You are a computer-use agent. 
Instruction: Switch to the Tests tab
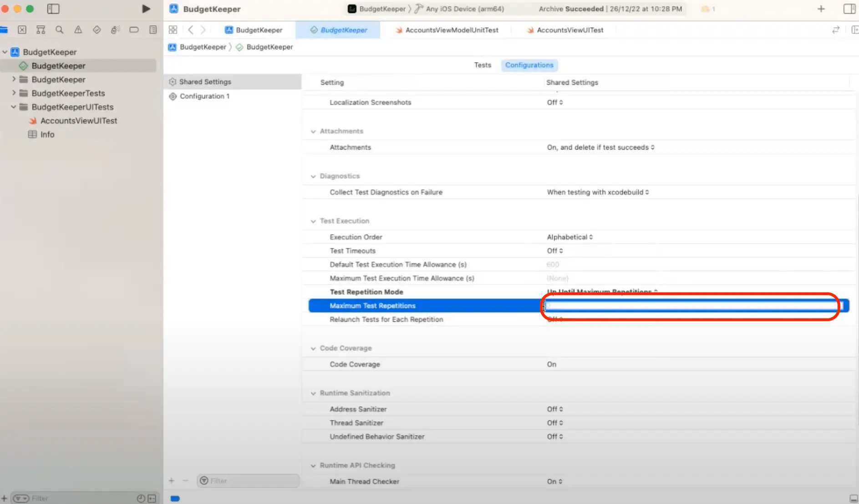click(482, 65)
